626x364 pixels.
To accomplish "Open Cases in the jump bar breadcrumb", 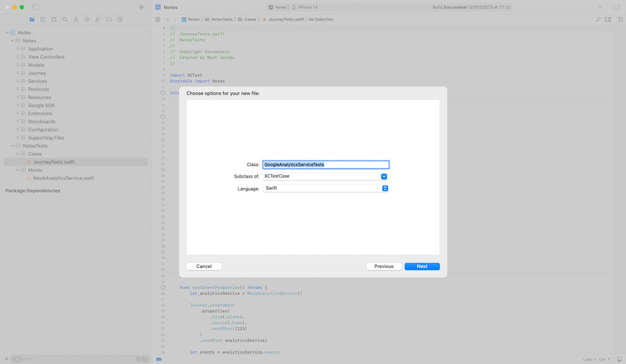I will tap(251, 19).
